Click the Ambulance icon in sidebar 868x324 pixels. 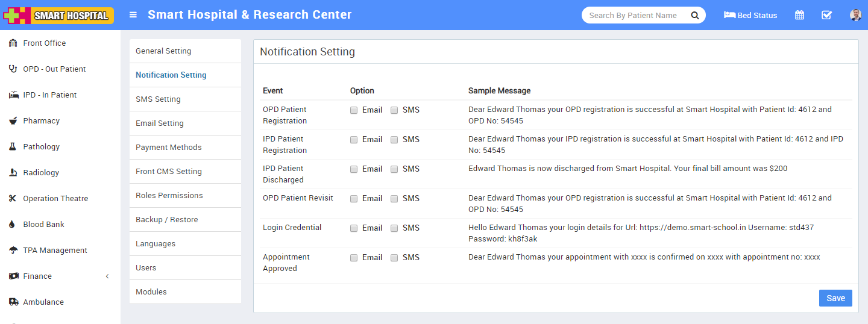tap(13, 302)
